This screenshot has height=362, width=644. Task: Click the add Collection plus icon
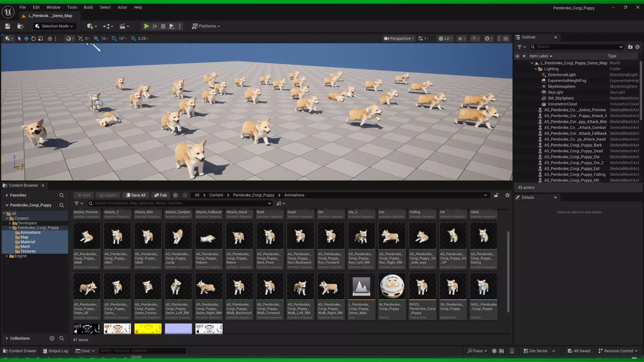click(52, 339)
